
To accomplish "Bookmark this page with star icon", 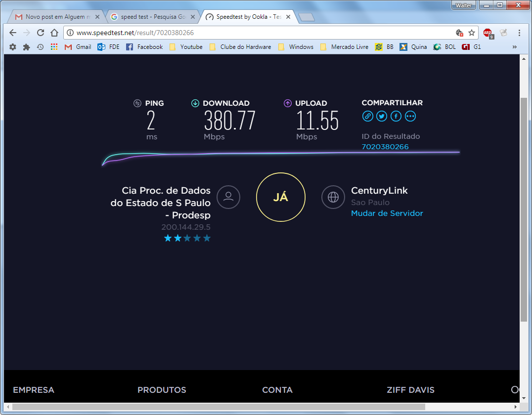I will (472, 33).
